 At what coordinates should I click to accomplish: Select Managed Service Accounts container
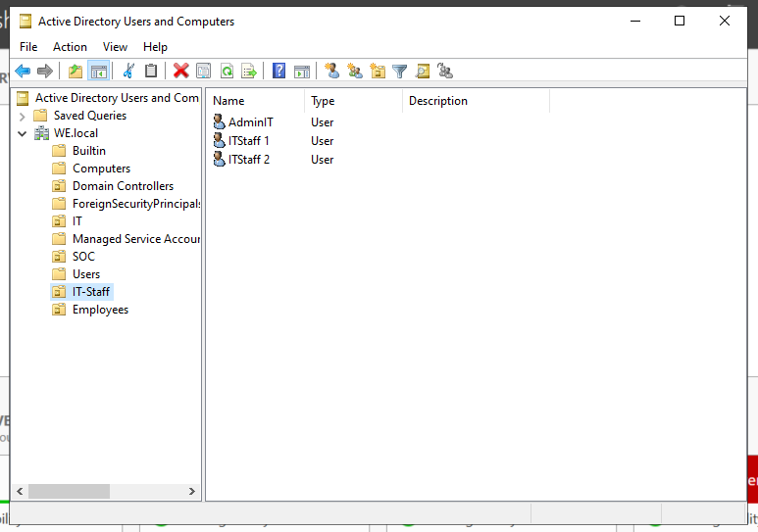pyautogui.click(x=136, y=239)
